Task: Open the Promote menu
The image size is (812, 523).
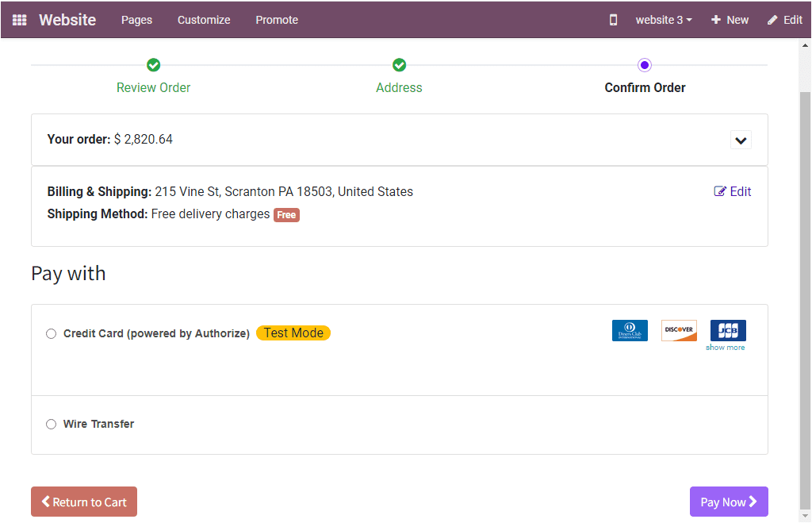Action: tap(276, 19)
